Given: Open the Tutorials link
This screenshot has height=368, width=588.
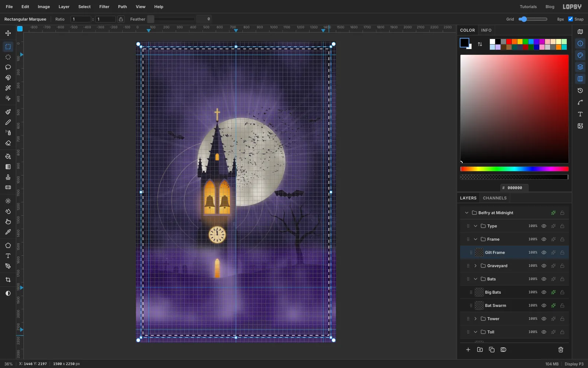Looking at the screenshot, I should 528,7.
